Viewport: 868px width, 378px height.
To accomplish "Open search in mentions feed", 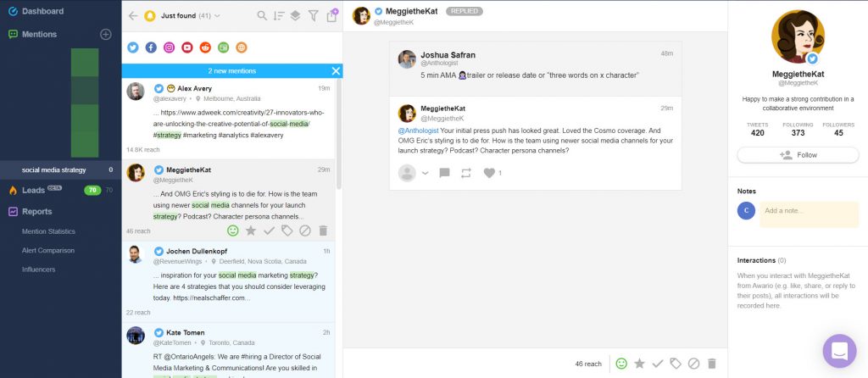I will click(x=262, y=16).
